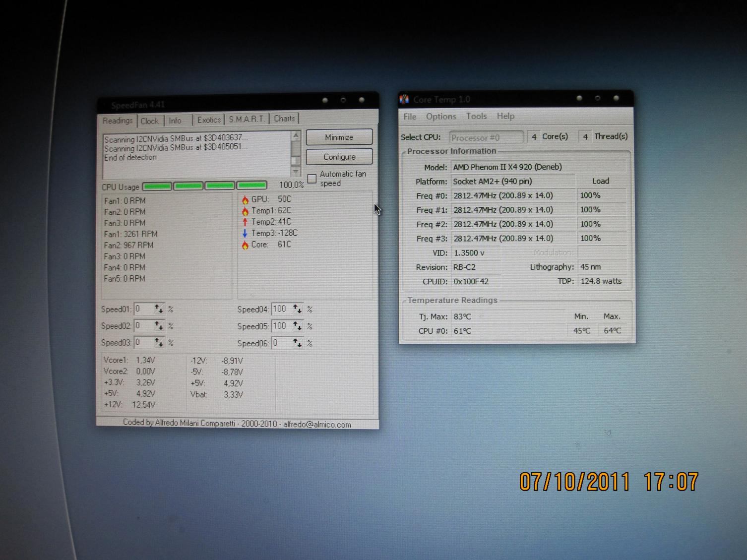Screen dimensions: 747x560
Task: Click the 'Temp1: 62C' reading
Action: (x=271, y=211)
